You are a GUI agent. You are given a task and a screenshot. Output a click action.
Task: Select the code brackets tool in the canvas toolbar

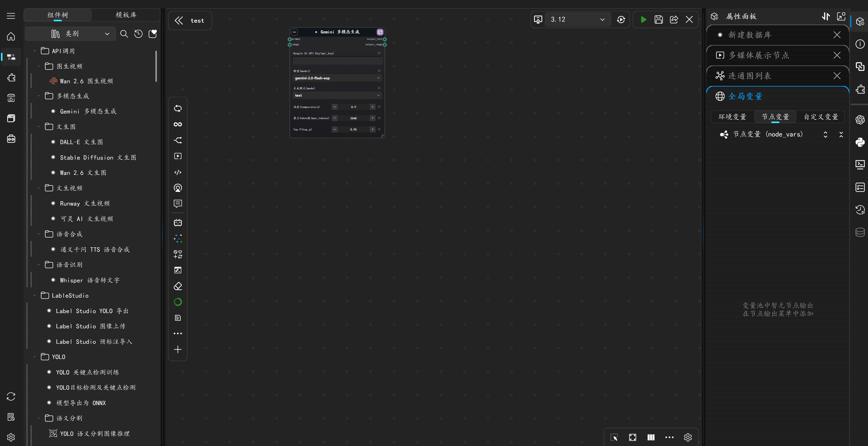pos(178,172)
